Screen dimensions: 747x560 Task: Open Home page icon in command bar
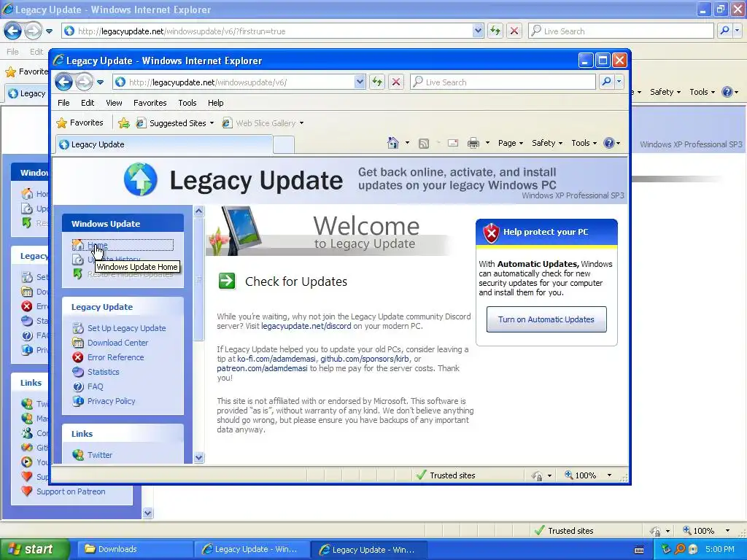(x=393, y=143)
